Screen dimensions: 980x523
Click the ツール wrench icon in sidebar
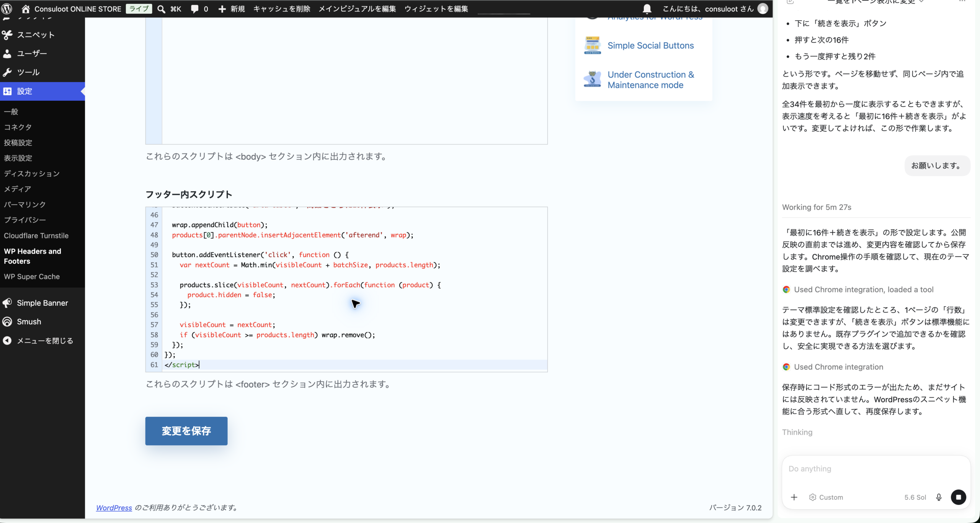7,72
